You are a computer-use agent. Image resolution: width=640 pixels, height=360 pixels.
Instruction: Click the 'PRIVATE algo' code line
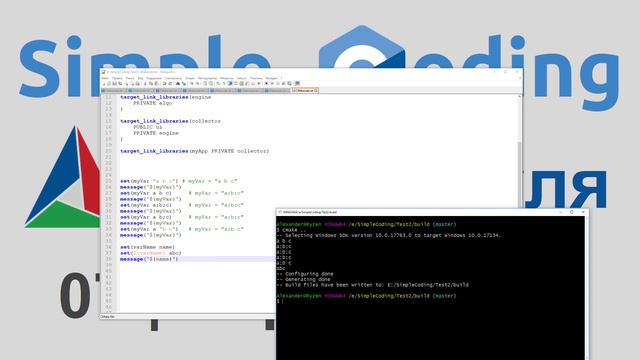(x=153, y=103)
